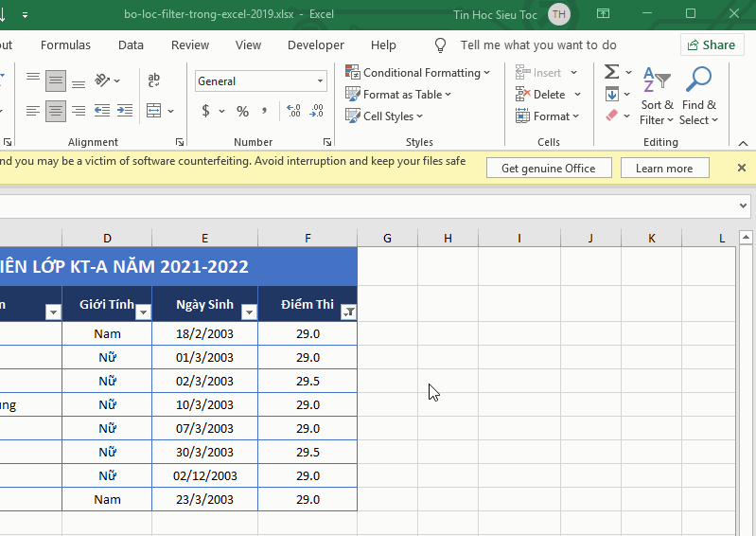Open the Developer tab

tap(316, 45)
